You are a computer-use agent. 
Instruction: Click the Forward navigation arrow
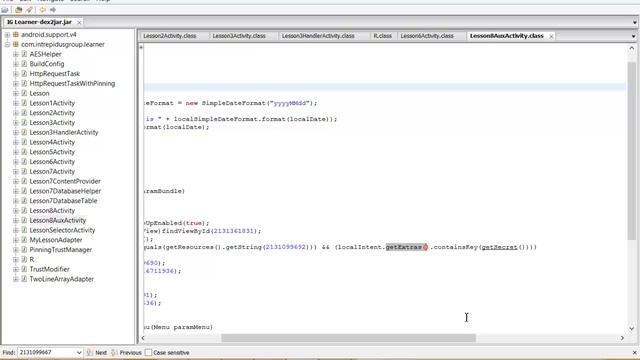tap(53, 10)
